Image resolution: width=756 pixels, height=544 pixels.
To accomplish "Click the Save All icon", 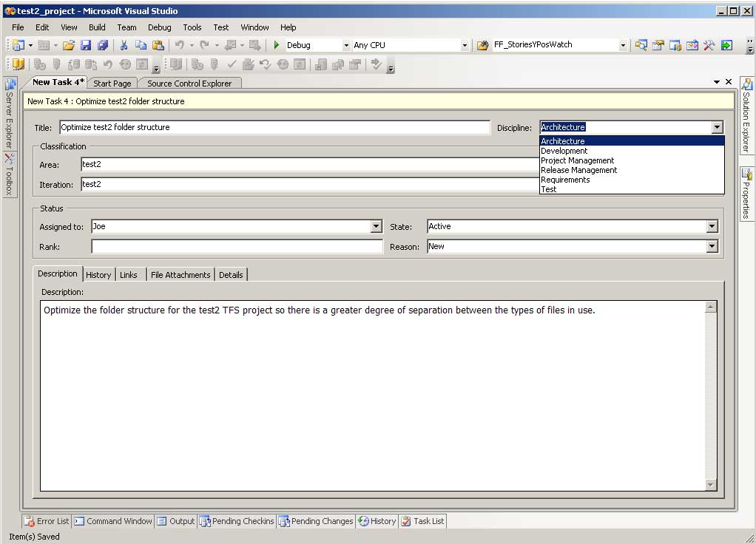I will coord(103,45).
